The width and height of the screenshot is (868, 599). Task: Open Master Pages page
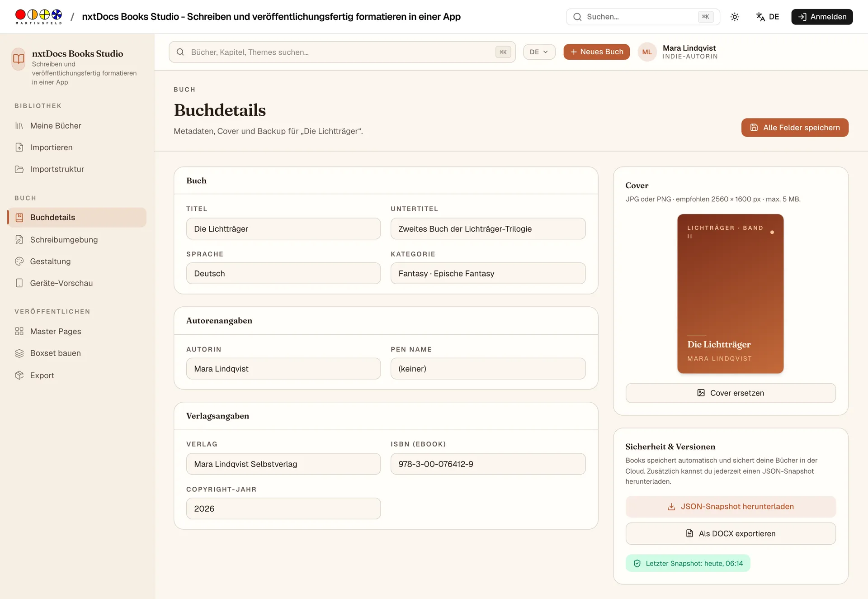(x=77, y=332)
